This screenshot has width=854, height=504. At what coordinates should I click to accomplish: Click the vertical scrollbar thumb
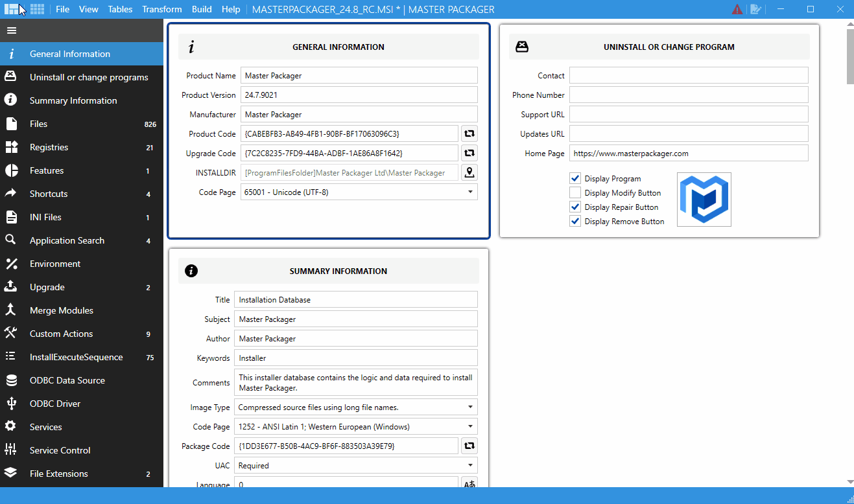[x=850, y=56]
